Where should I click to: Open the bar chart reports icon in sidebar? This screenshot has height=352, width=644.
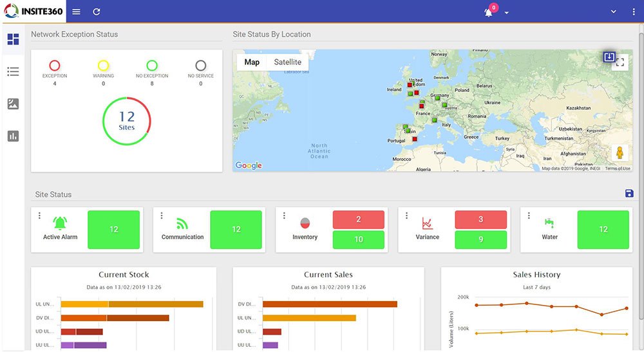point(13,136)
